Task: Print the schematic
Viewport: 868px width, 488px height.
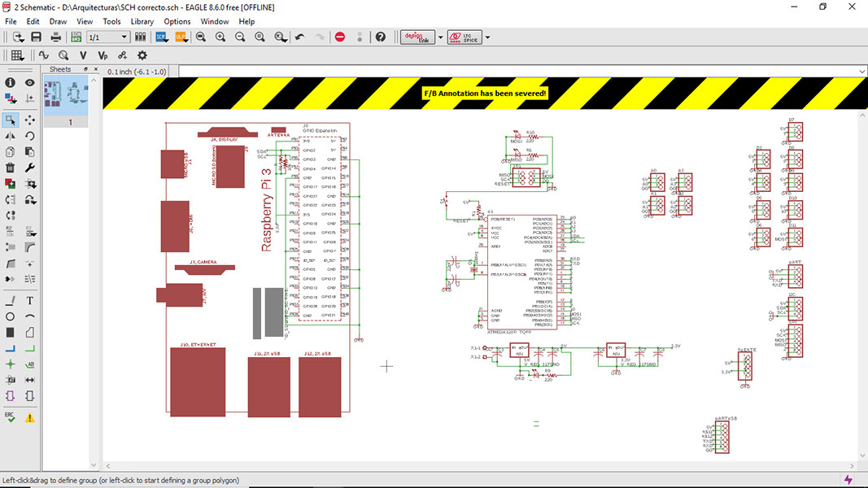Action: pyautogui.click(x=55, y=37)
